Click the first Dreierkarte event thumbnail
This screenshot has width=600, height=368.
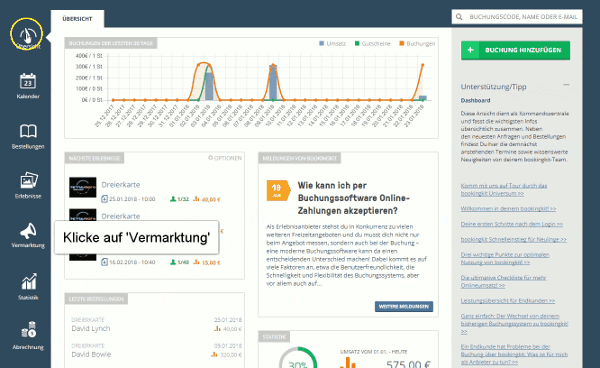83,187
